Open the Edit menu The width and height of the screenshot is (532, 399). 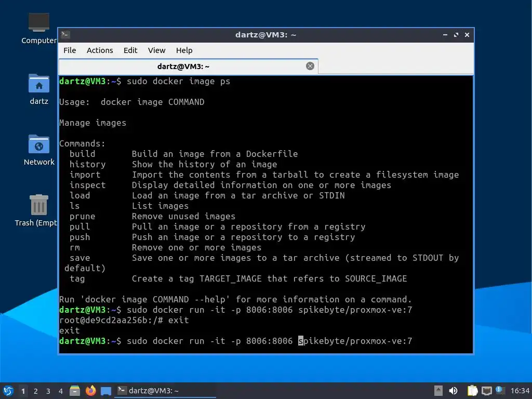coord(130,50)
